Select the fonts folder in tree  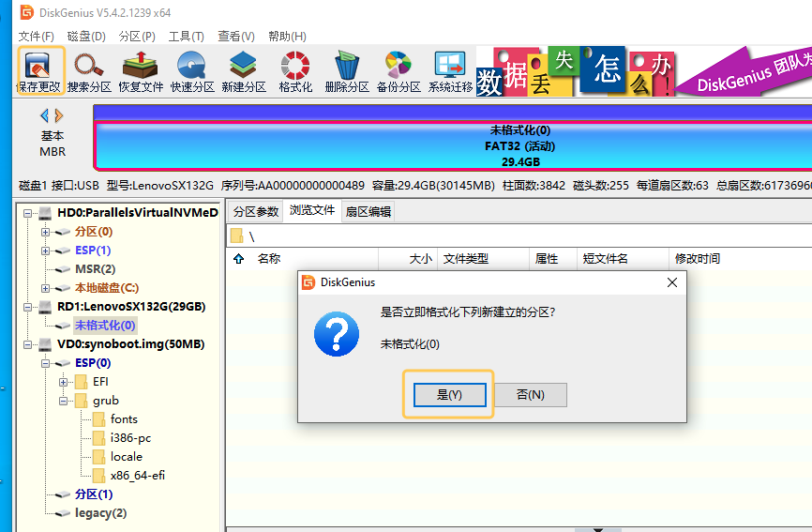coord(124,419)
